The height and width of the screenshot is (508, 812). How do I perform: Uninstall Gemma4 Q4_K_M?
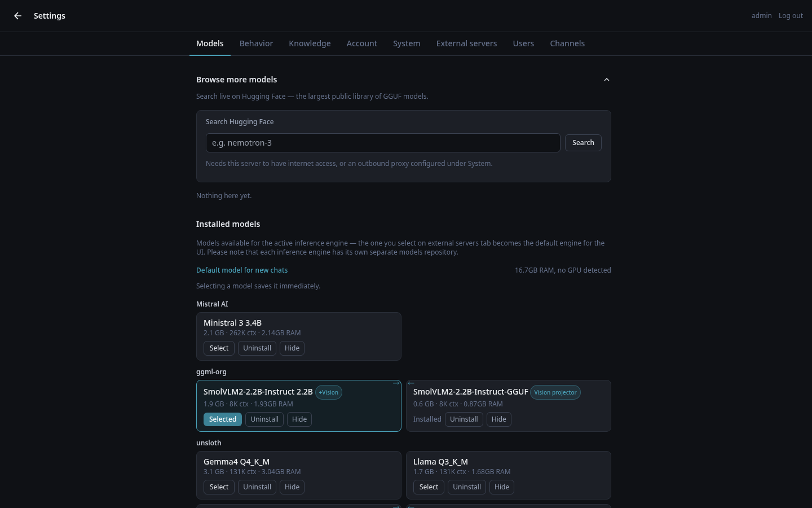point(257,487)
